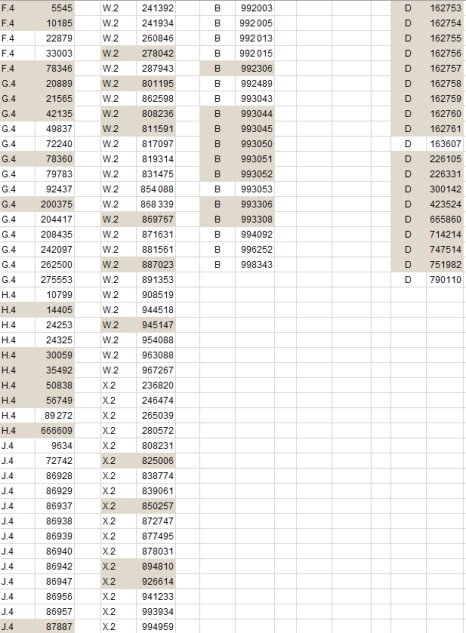Select the highlighted cell 992306
The height and width of the screenshot is (633, 466).
tap(255, 69)
